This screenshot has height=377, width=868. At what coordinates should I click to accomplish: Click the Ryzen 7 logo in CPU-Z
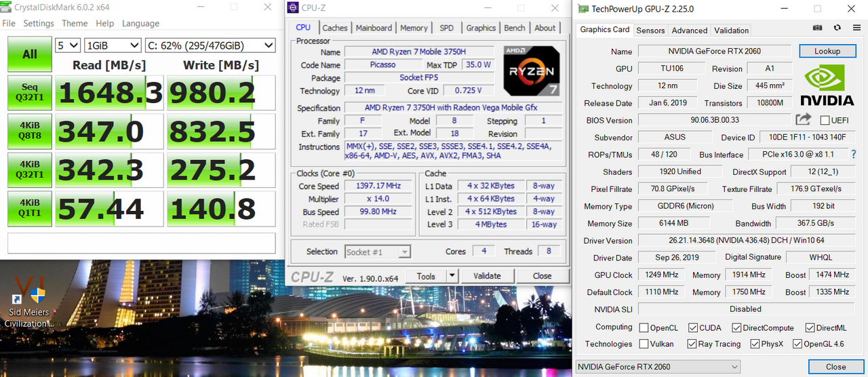(x=532, y=70)
